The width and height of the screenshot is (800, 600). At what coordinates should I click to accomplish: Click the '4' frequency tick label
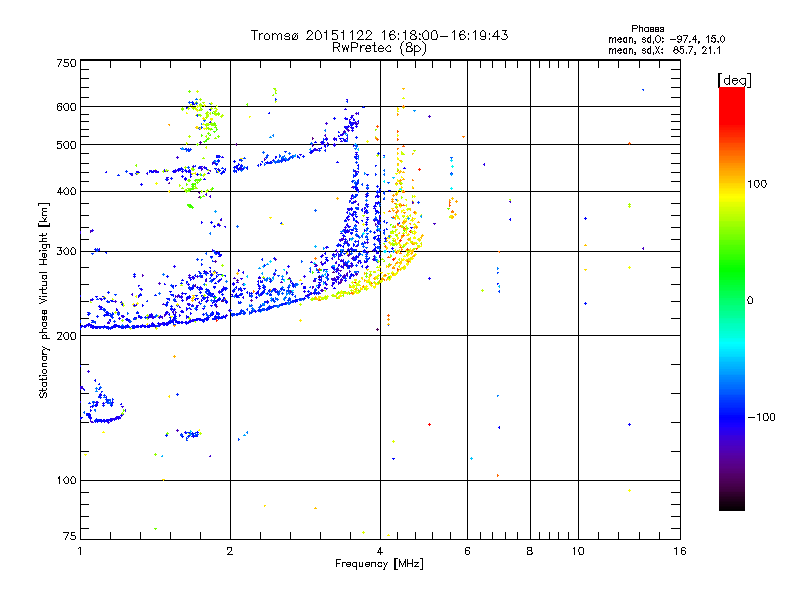[x=380, y=551]
